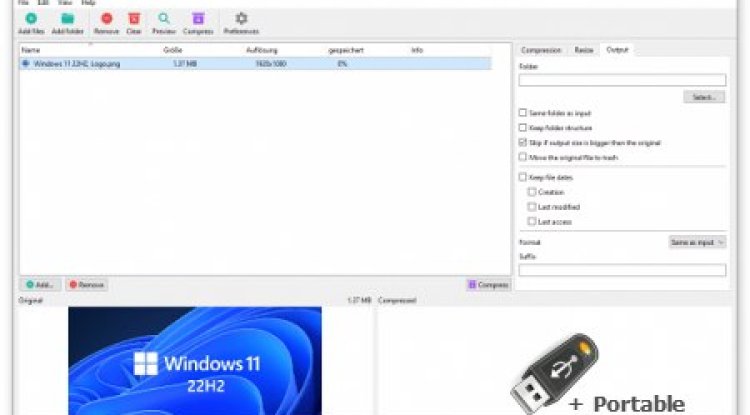
Task: Enable Same folder as input checkbox
Action: pos(523,113)
